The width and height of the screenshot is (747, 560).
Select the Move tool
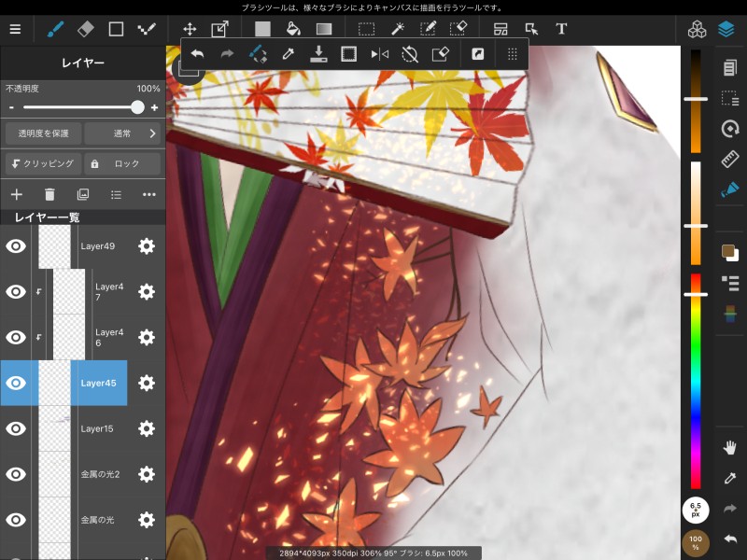(190, 29)
